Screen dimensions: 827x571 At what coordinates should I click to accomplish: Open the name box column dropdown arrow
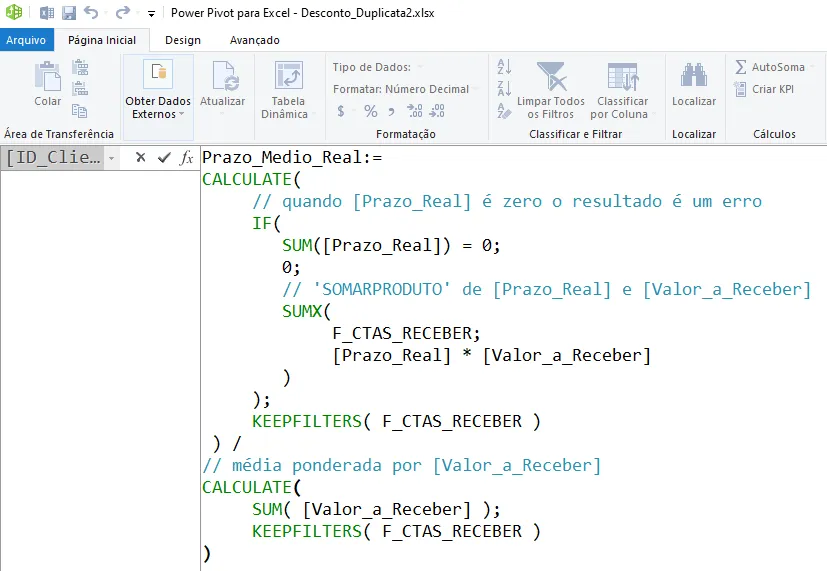[x=111, y=158]
